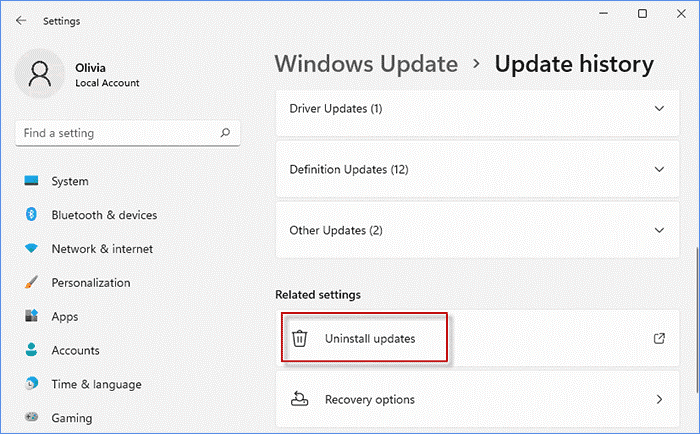Open the Gaming settings category
Image resolution: width=700 pixels, height=434 pixels.
[x=71, y=419]
